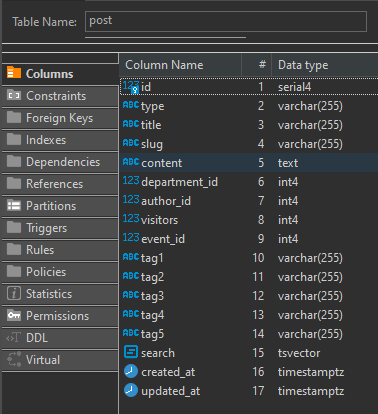Select the tag3 column row
The width and height of the screenshot is (378, 414).
point(249,296)
